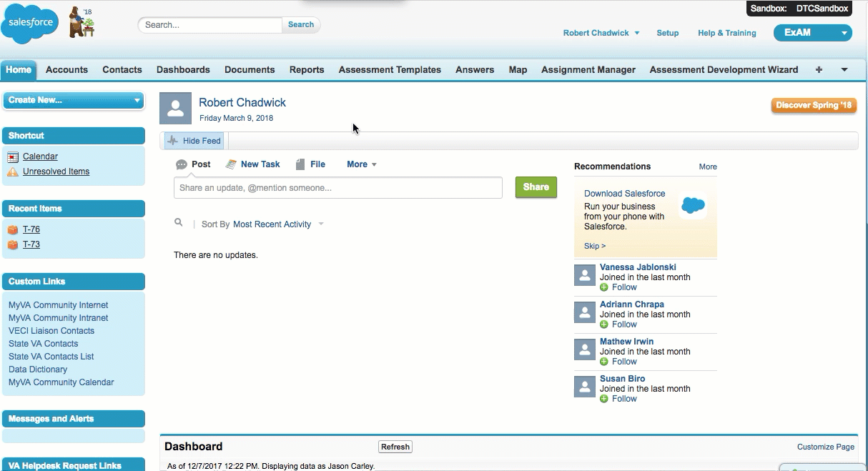The image size is (868, 471).
Task: Open the Vanessa Jablonski name link
Action: click(638, 267)
